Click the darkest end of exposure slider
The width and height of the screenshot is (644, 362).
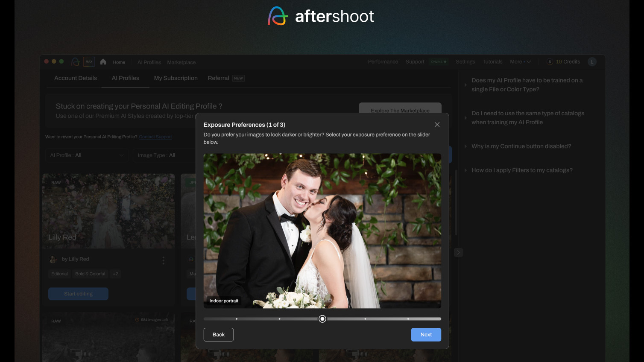click(x=205, y=319)
